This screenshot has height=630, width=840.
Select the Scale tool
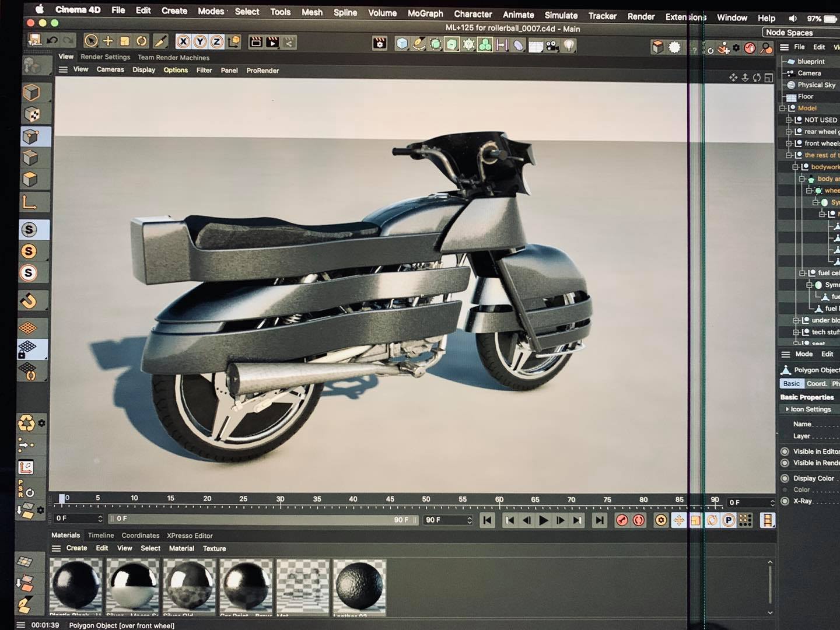[x=124, y=41]
